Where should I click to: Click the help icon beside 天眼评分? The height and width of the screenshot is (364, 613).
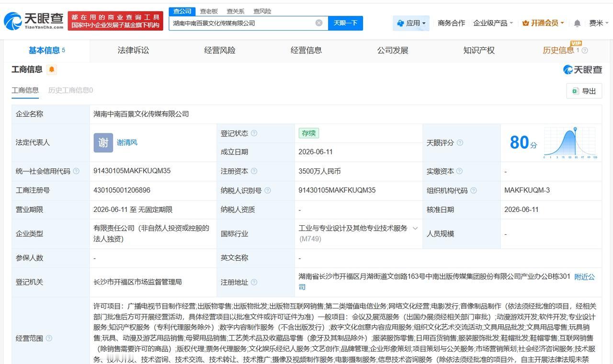(x=460, y=143)
